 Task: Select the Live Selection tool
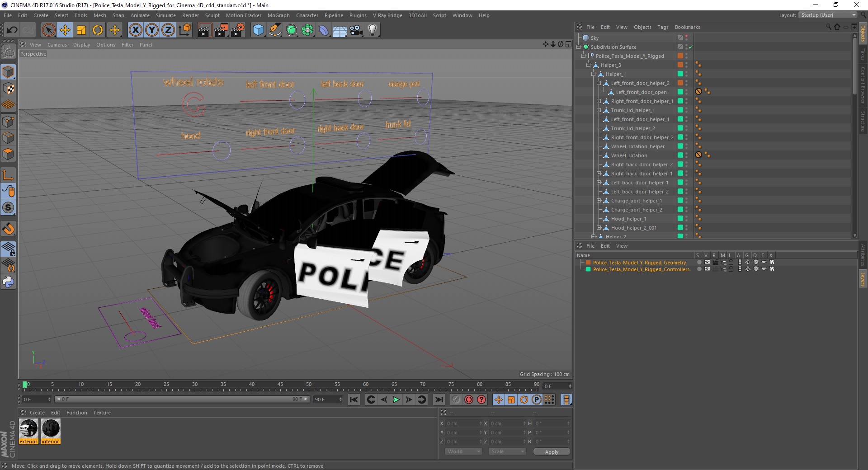point(48,30)
